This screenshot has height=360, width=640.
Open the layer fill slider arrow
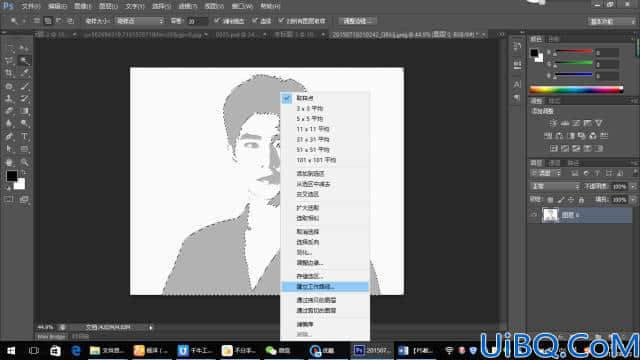click(633, 200)
